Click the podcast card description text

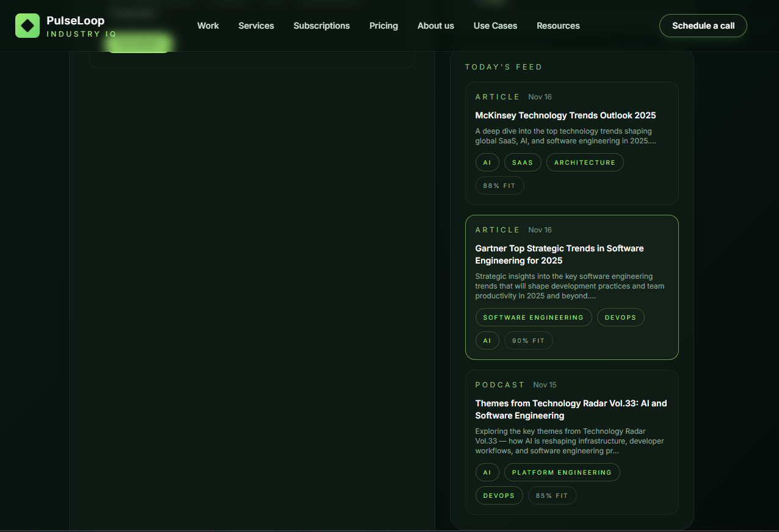pyautogui.click(x=570, y=441)
